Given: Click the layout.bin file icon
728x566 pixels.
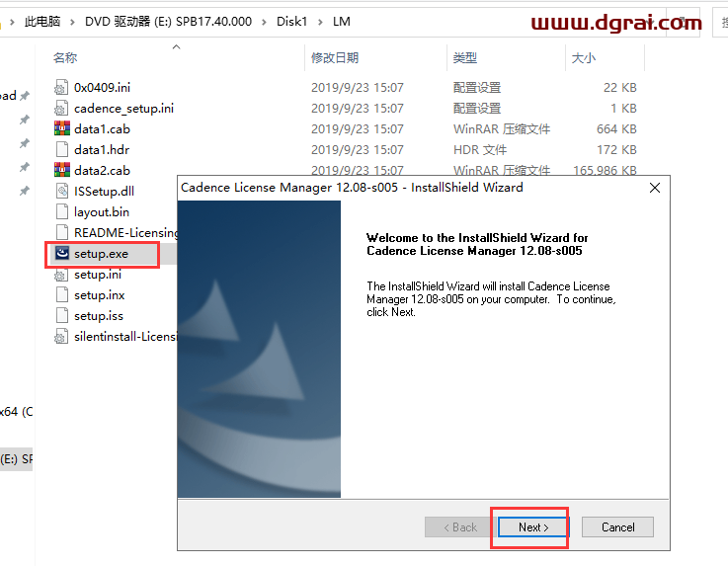Looking at the screenshot, I should pos(62,211).
